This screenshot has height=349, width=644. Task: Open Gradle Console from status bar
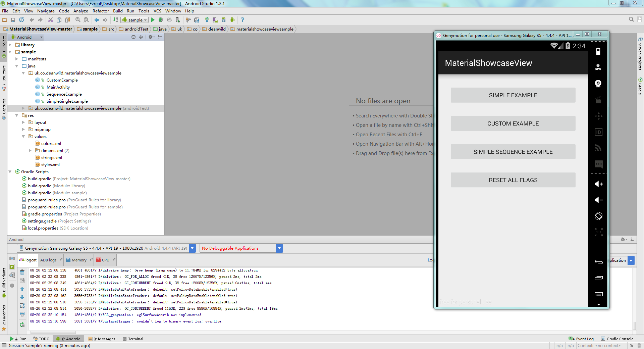point(617,339)
